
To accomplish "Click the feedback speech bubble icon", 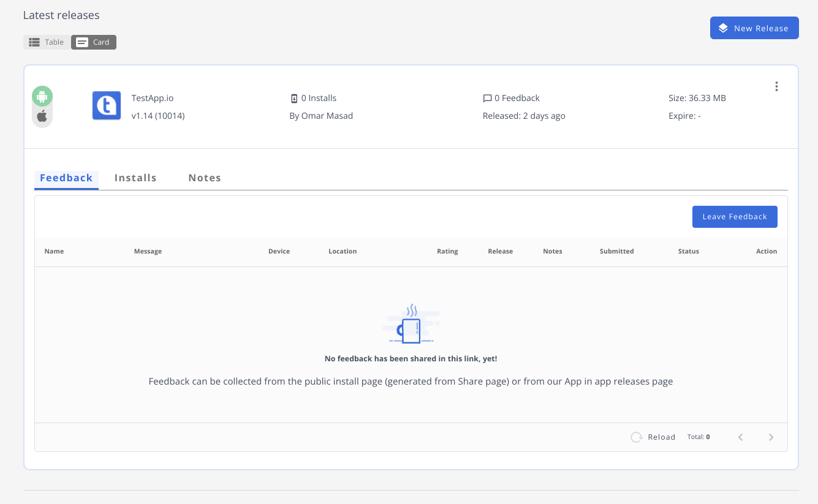I will tap(487, 98).
